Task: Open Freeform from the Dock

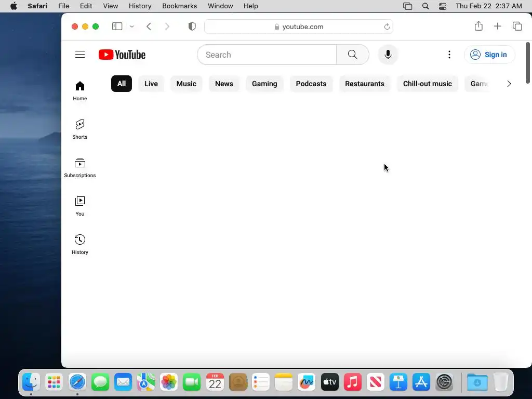Action: coord(307,382)
